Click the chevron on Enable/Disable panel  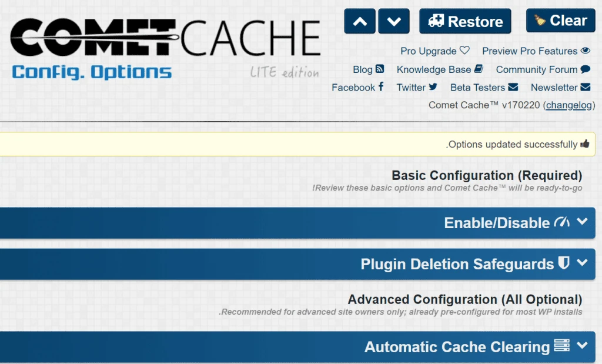coord(582,222)
